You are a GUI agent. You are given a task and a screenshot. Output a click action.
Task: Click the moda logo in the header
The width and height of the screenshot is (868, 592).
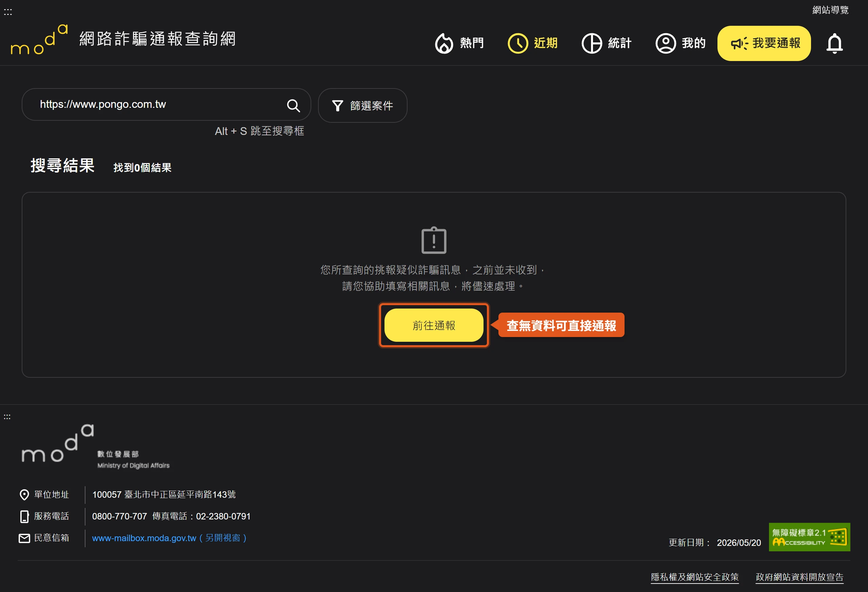click(39, 39)
